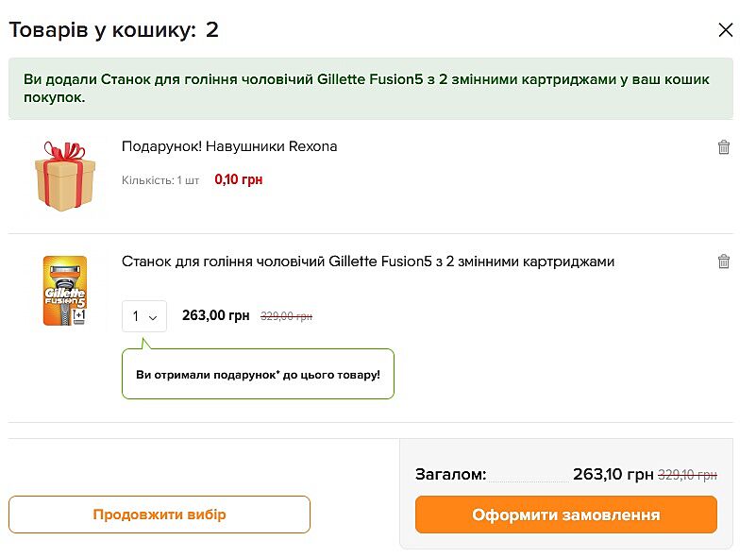
Task: Click the 'Загалом:' total label
Action: [x=451, y=474]
